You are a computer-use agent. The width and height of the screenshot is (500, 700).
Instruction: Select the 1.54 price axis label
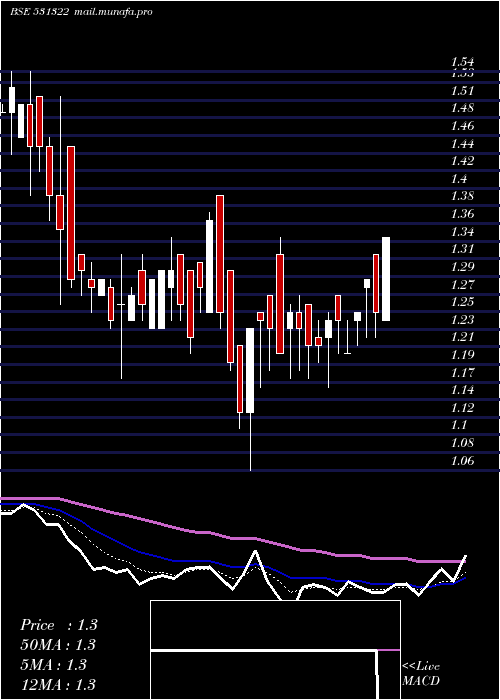pyautogui.click(x=462, y=62)
